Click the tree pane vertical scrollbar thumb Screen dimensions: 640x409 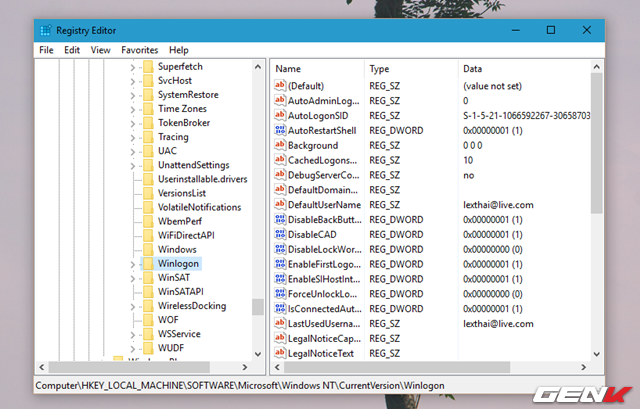[257, 306]
